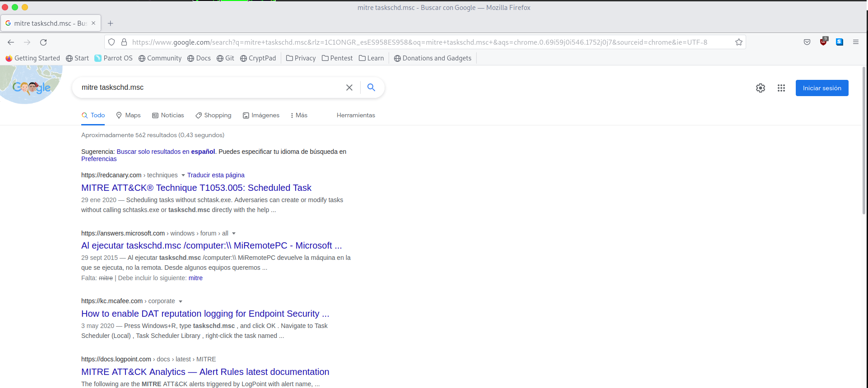The image size is (868, 388).
Task: Open a new tab with plus button
Action: point(111,23)
